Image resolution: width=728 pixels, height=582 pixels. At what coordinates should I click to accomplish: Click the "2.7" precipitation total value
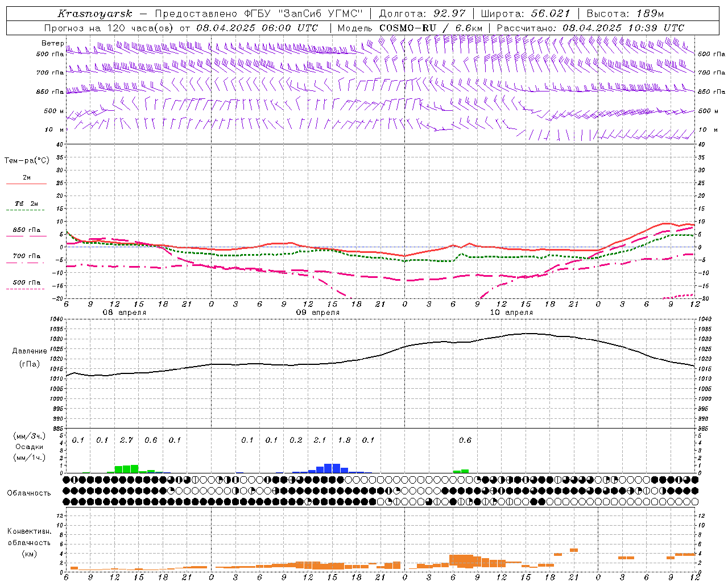126,440
